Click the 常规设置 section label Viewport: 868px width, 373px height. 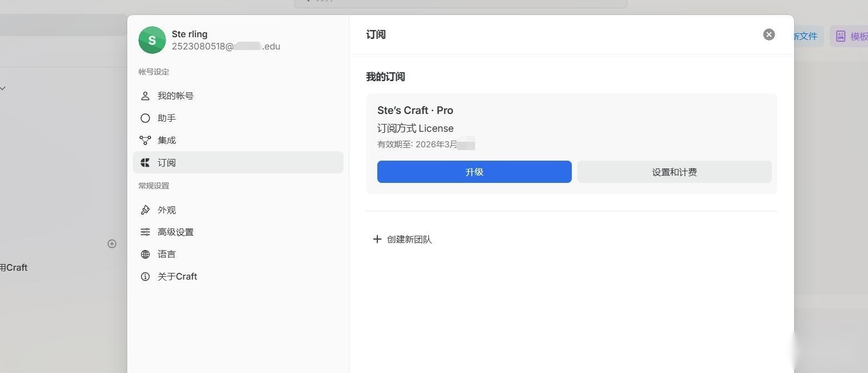pyautogui.click(x=154, y=186)
